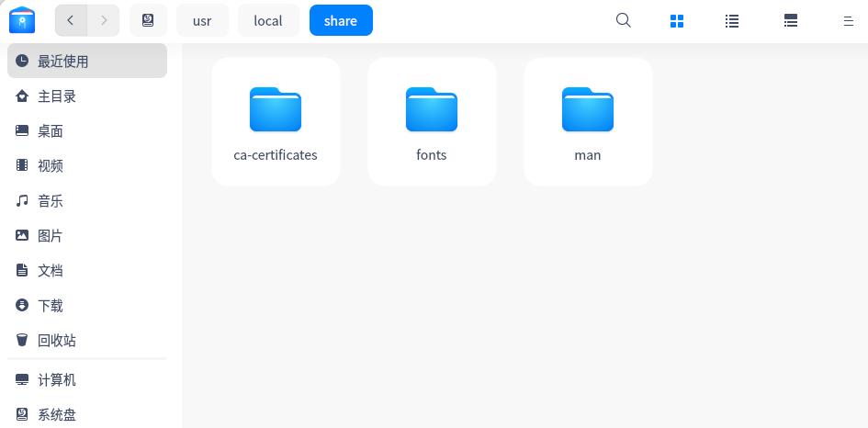
Task: Open the usr breadcrumb segment
Action: tap(202, 20)
